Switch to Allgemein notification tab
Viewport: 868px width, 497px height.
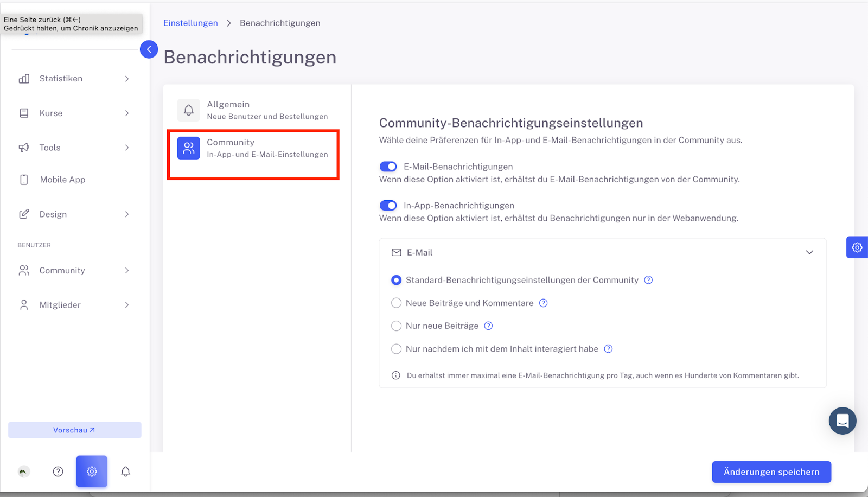253,110
